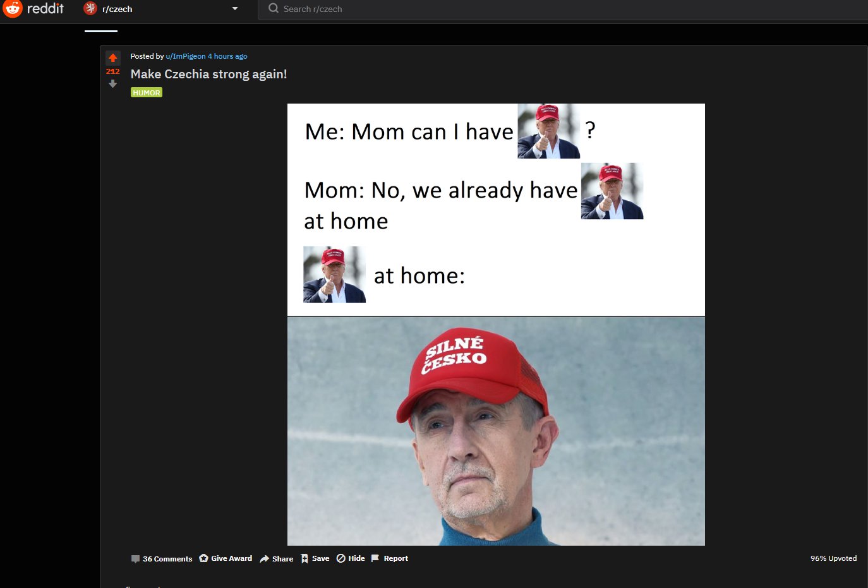Expand the r/czech community dropdown arrow
The image size is (868, 588).
click(x=235, y=9)
